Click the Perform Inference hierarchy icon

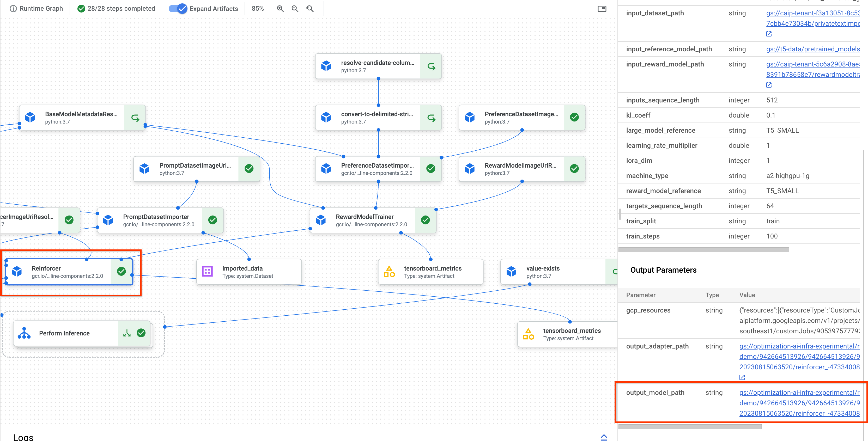click(24, 333)
